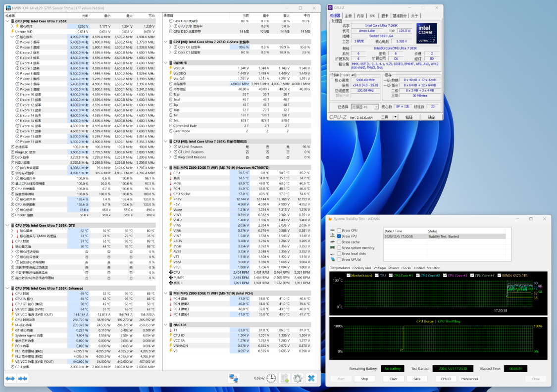Open HWiNFO sensor settings gear icon

[x=298, y=378]
